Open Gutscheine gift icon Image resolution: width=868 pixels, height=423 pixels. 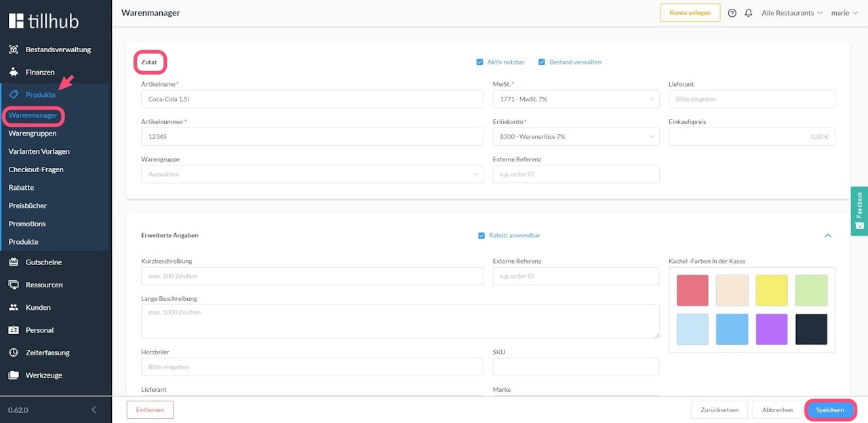click(14, 262)
